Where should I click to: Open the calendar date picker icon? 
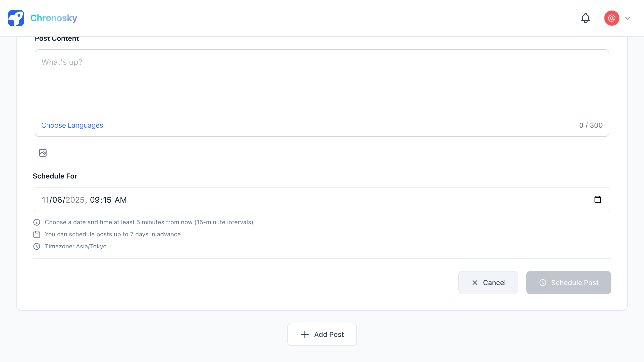pos(597,200)
